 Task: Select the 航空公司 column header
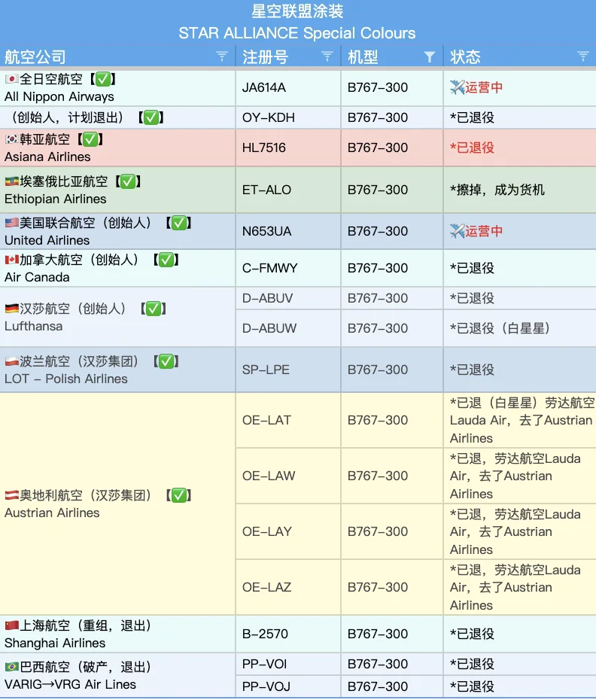coord(117,56)
